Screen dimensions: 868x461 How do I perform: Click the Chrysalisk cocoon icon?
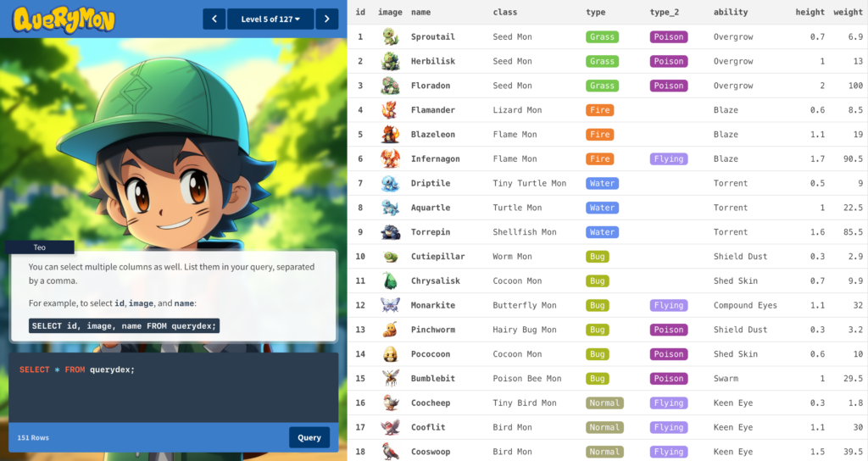click(390, 280)
